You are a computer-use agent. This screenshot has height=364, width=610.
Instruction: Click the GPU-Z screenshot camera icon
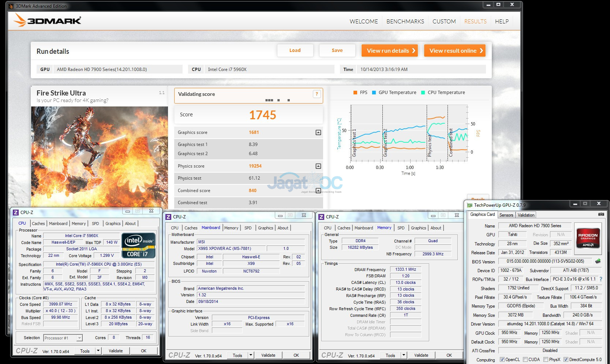pos(600,214)
